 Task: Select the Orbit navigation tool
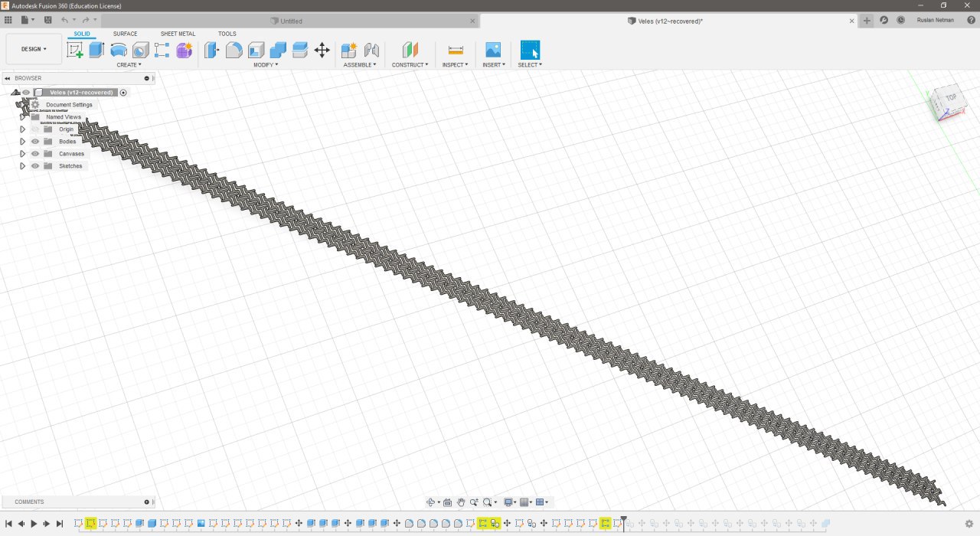tap(431, 502)
